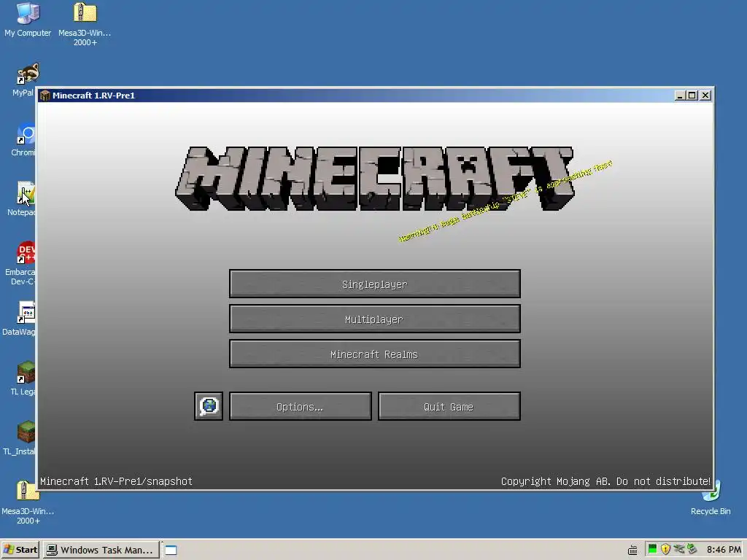Click the on-screen keyboard icon in taskbar

pyautogui.click(x=632, y=551)
